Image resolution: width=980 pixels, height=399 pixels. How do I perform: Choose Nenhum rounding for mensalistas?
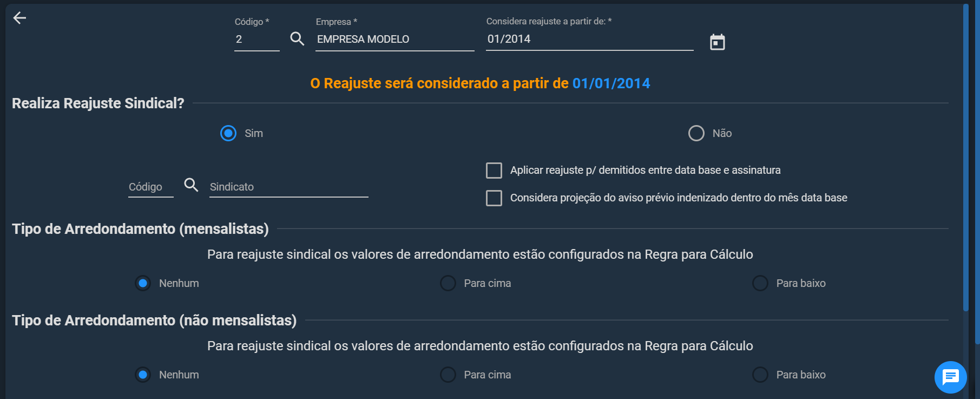(x=143, y=283)
